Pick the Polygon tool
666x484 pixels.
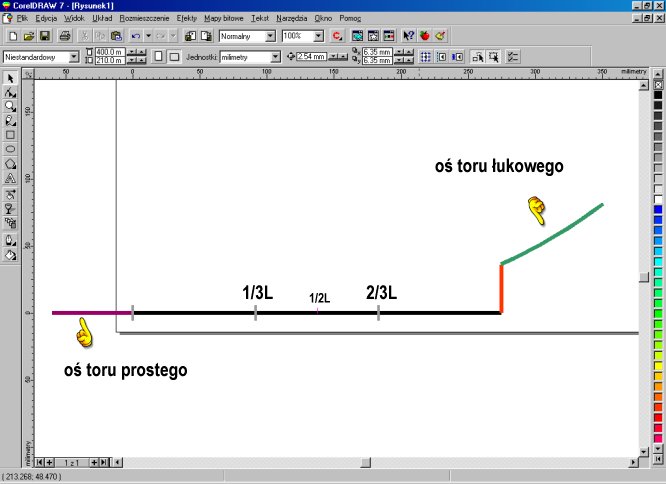click(10, 164)
